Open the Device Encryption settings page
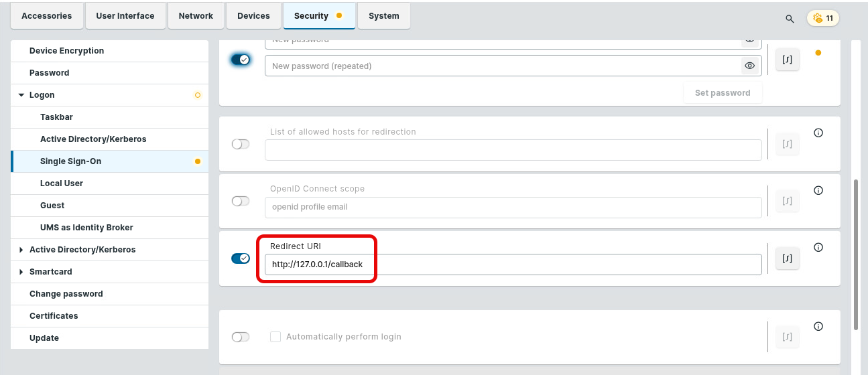Viewport: 868px width, 375px height. (x=66, y=51)
